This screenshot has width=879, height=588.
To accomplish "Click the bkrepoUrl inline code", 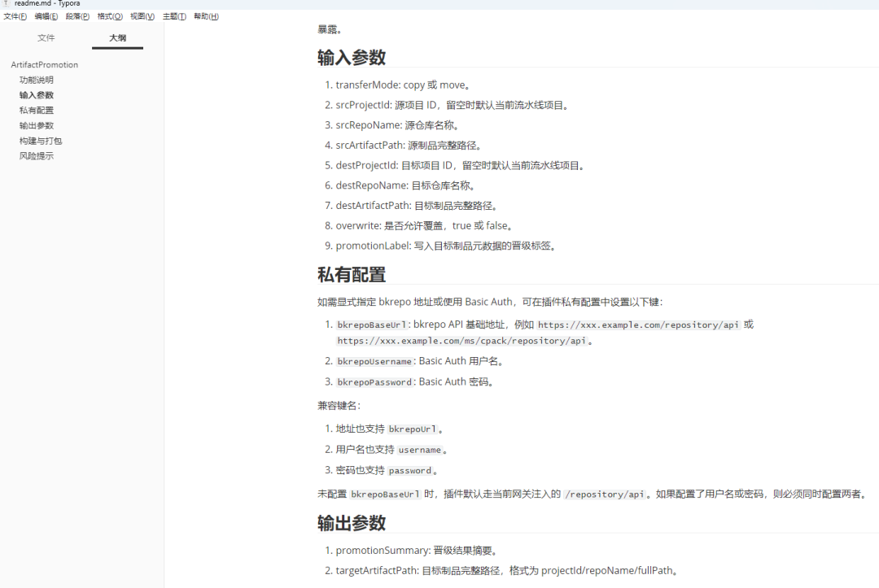I will click(412, 429).
